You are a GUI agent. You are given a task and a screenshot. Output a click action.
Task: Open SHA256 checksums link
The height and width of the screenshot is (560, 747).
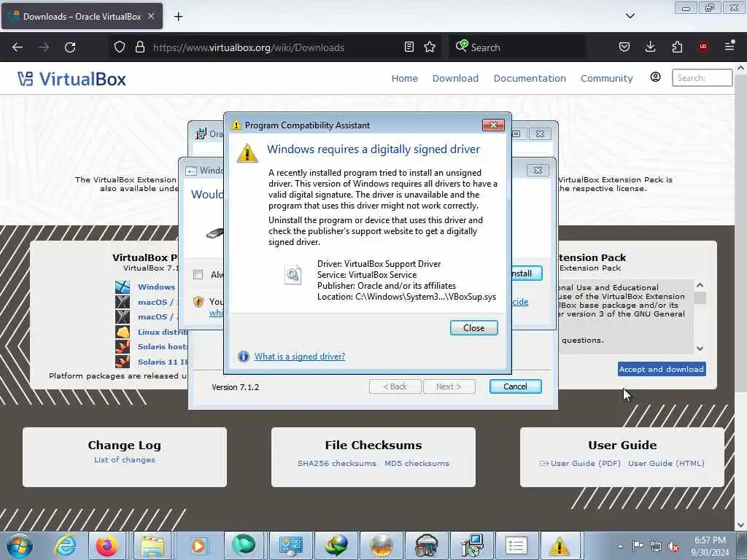(x=337, y=463)
